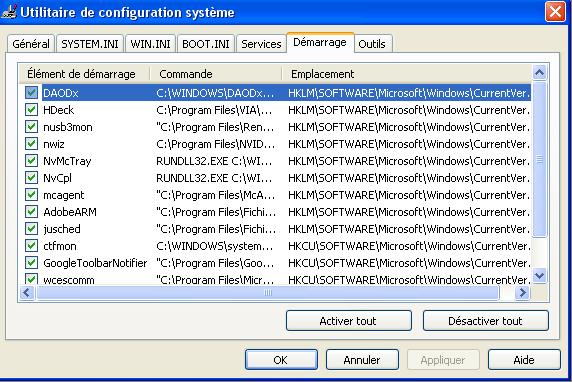Image resolution: width=572 pixels, height=382 pixels.
Task: Uncheck the AdobeARM startup item
Action: [x=31, y=212]
